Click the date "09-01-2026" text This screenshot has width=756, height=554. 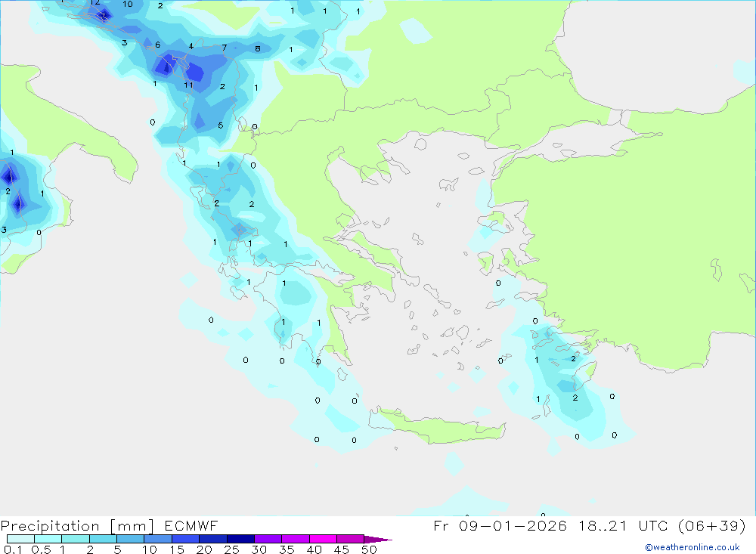tap(513, 525)
